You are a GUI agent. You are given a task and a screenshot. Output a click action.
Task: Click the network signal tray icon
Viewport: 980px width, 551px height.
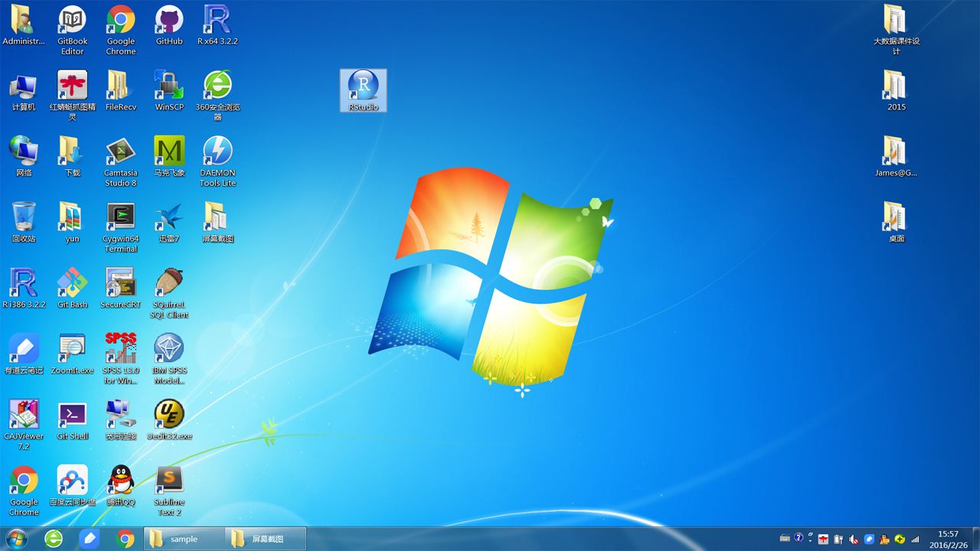pos(915,540)
